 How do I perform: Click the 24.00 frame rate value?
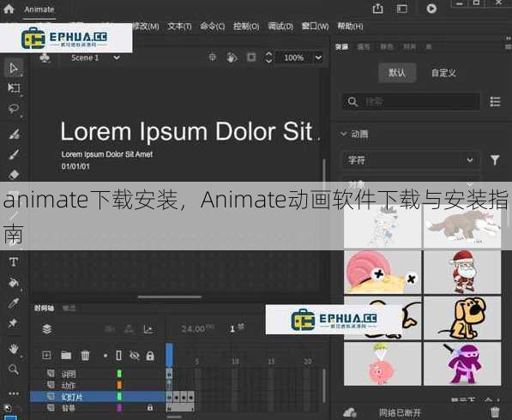click(x=193, y=329)
